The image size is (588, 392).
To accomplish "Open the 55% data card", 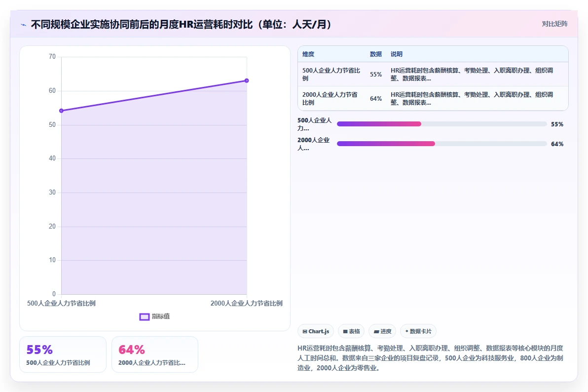I will tap(63, 354).
